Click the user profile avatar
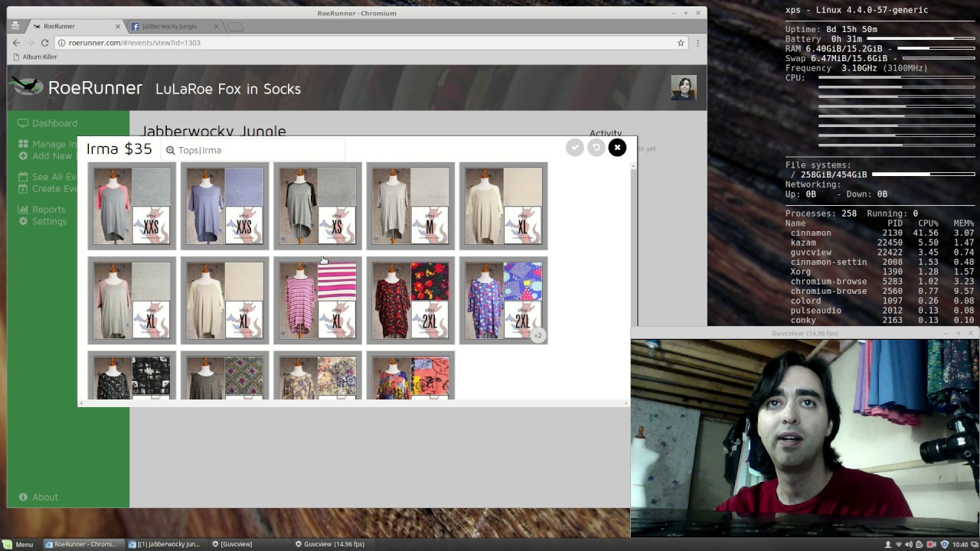The height and width of the screenshot is (551, 980). tap(683, 88)
